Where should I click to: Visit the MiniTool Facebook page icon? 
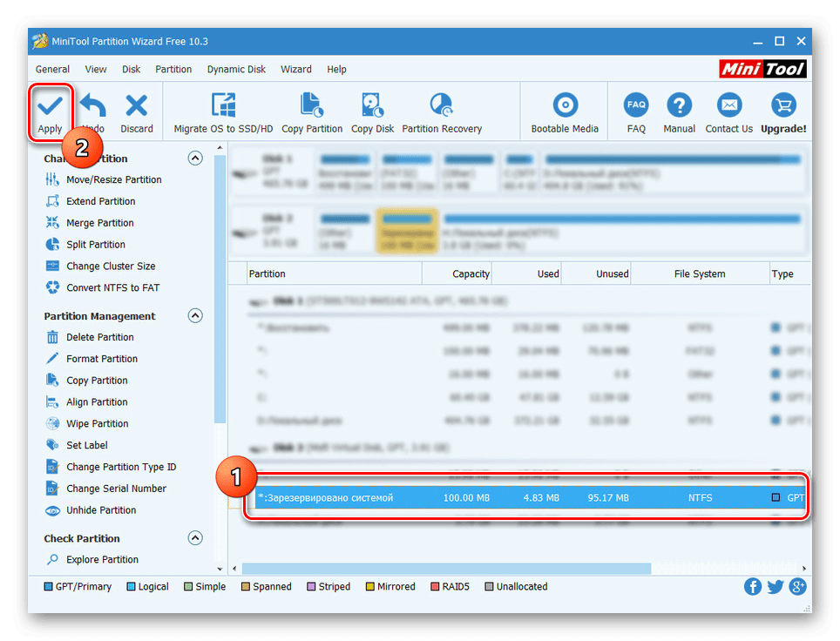tap(753, 587)
